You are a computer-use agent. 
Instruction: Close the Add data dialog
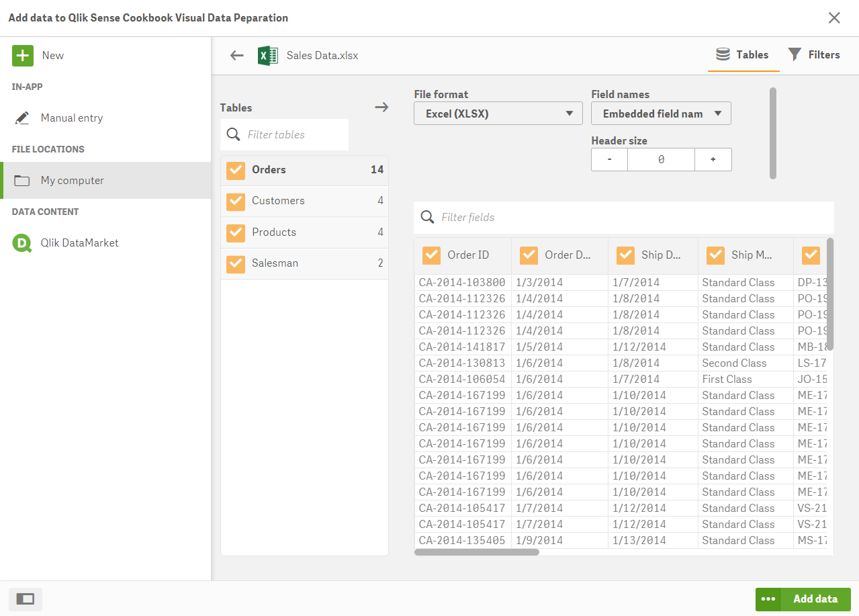click(x=834, y=18)
